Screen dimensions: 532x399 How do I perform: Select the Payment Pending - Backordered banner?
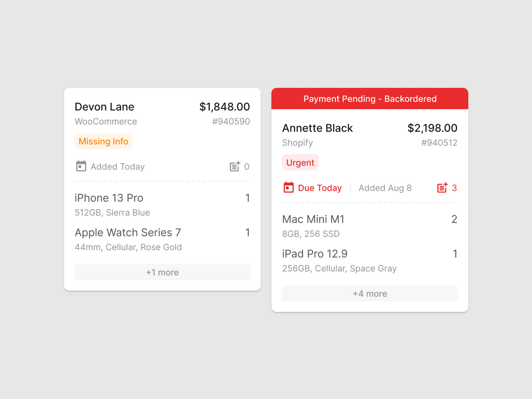369,99
